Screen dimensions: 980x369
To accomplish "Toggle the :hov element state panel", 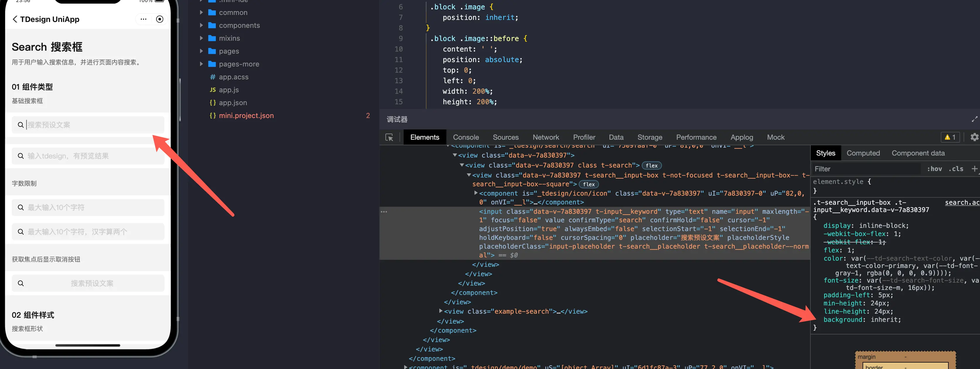I will tap(934, 169).
